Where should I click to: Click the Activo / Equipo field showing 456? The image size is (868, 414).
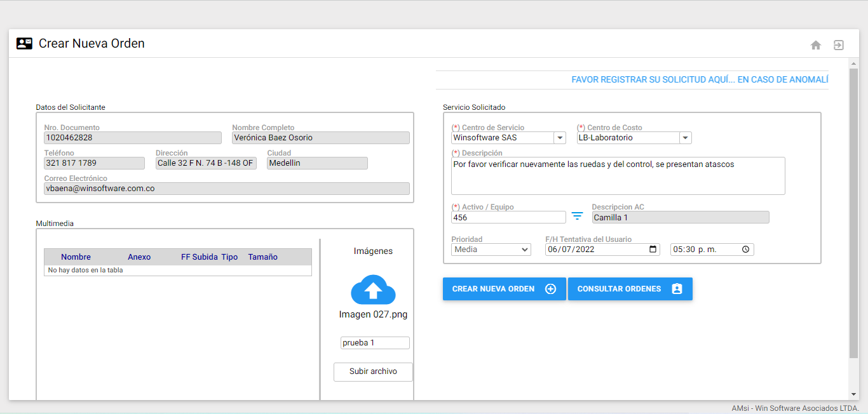(x=508, y=217)
